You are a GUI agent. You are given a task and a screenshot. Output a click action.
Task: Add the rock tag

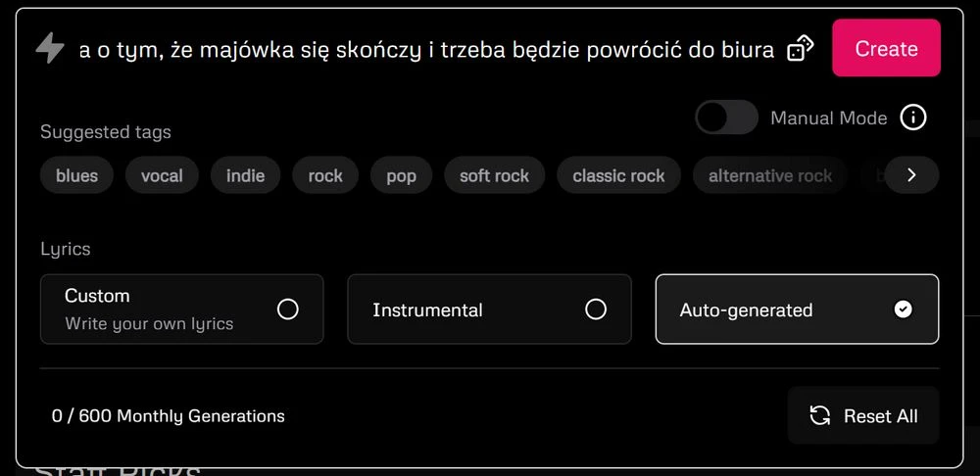tap(325, 175)
